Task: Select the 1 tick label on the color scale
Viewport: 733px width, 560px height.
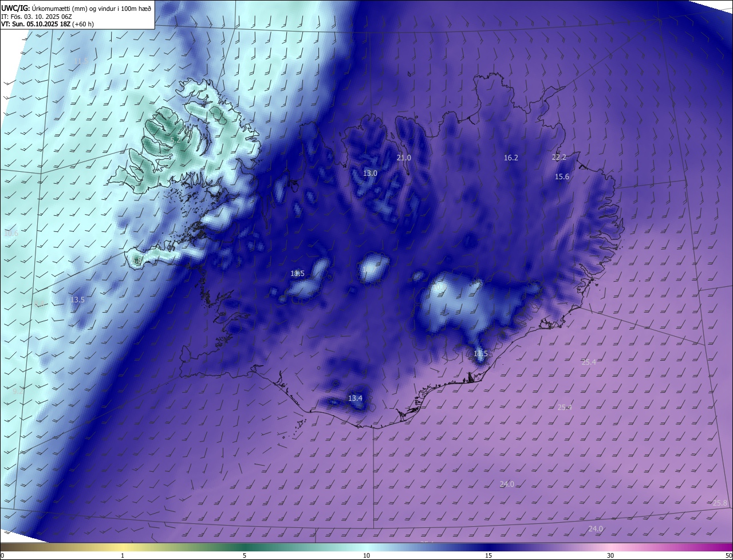Action: [x=123, y=555]
